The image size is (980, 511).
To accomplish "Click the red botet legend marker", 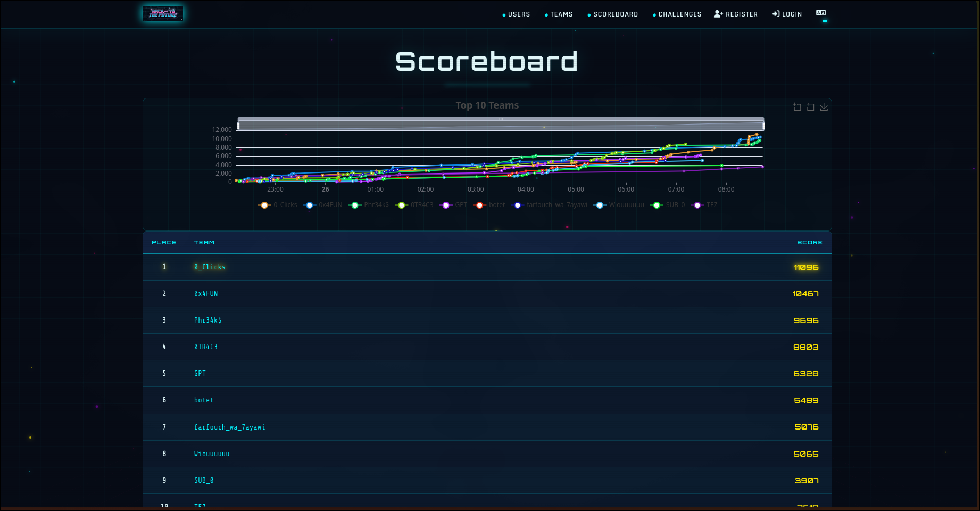I will click(x=479, y=205).
